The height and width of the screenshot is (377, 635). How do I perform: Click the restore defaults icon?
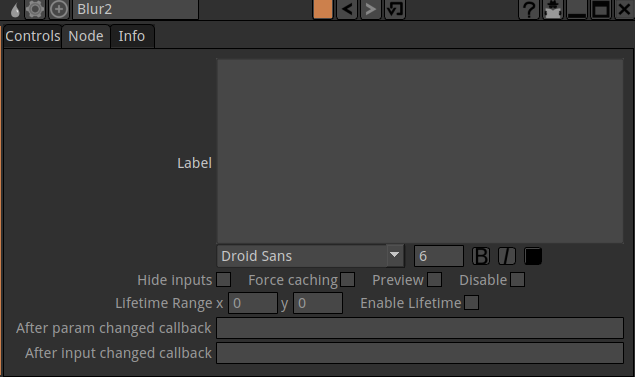(395, 9)
